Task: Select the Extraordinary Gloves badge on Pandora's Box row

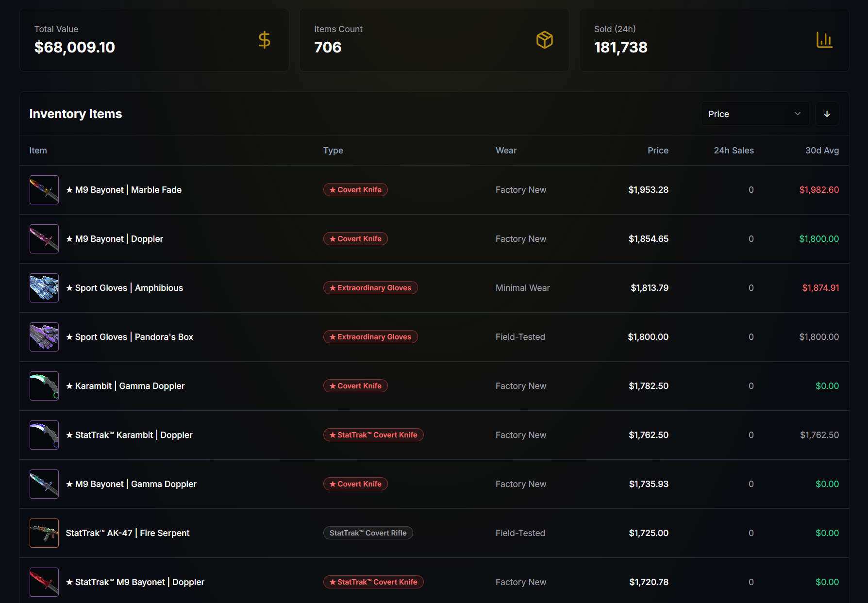Action: 370,336
